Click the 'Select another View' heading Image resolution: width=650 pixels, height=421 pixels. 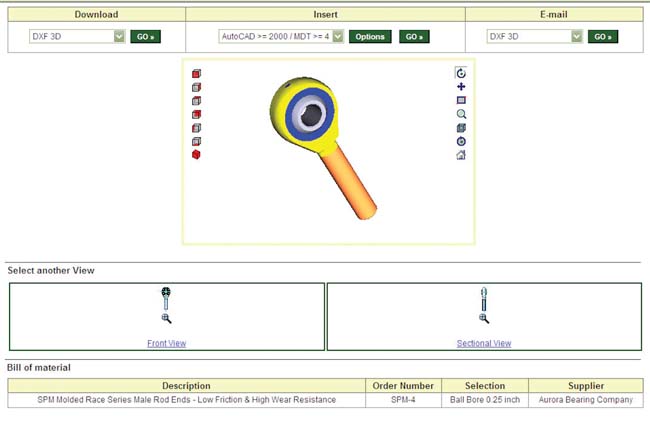point(51,271)
